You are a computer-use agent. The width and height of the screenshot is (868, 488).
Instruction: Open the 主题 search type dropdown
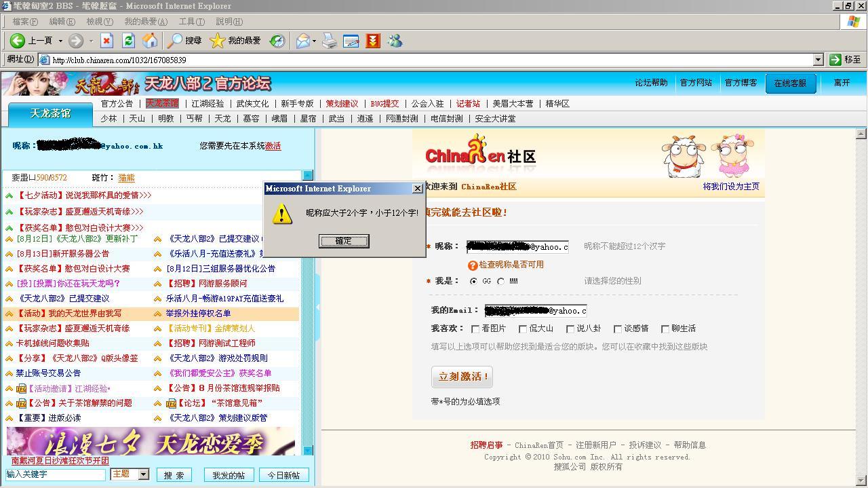click(x=144, y=474)
